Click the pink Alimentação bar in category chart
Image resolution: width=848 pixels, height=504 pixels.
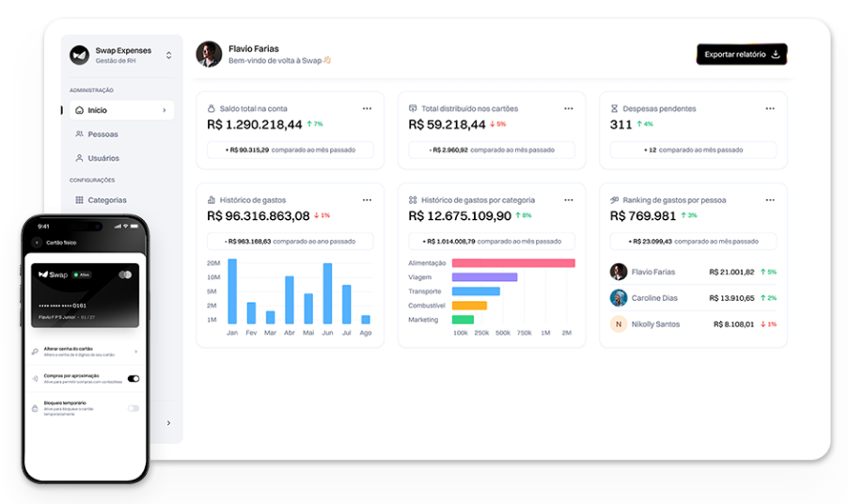pos(513,263)
